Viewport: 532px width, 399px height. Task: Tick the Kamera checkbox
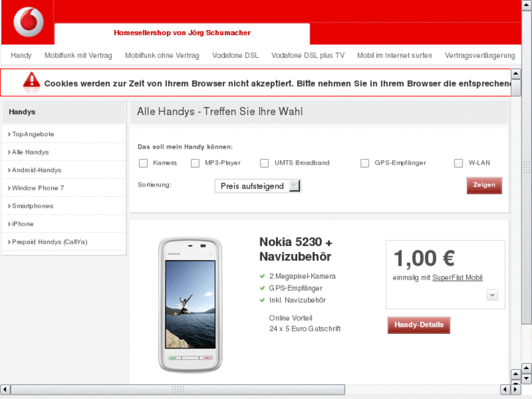pyautogui.click(x=143, y=163)
